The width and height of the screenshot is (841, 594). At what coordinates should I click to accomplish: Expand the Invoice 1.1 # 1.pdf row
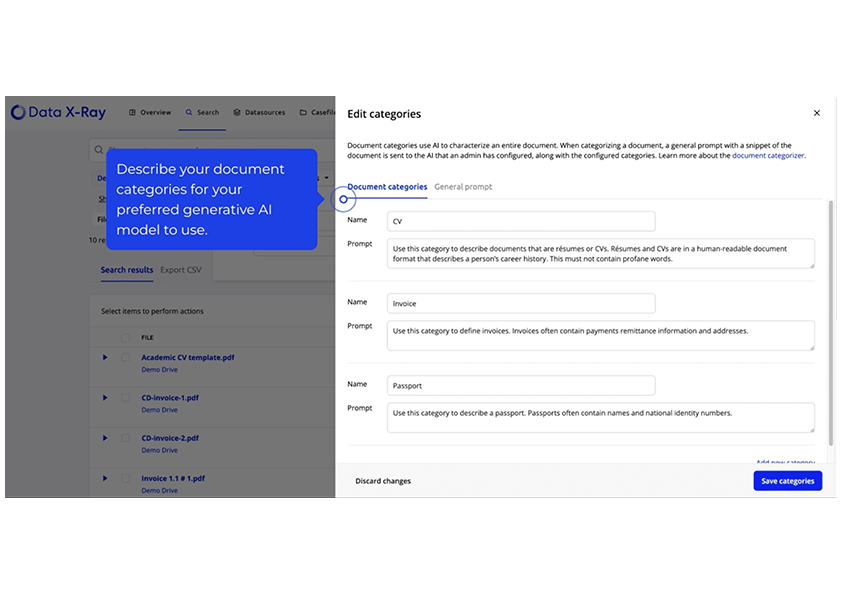tap(105, 478)
